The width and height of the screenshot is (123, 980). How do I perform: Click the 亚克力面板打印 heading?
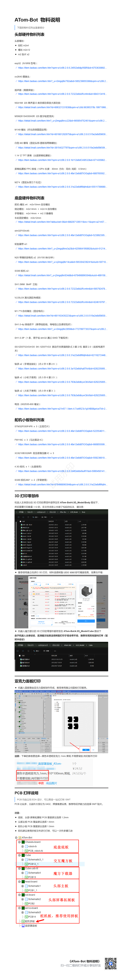(28, 681)
